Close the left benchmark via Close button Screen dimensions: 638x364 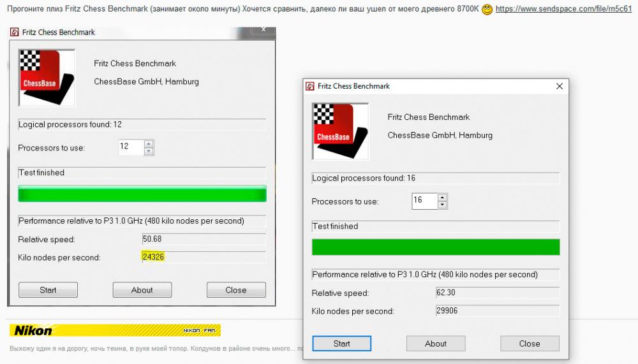coord(236,290)
